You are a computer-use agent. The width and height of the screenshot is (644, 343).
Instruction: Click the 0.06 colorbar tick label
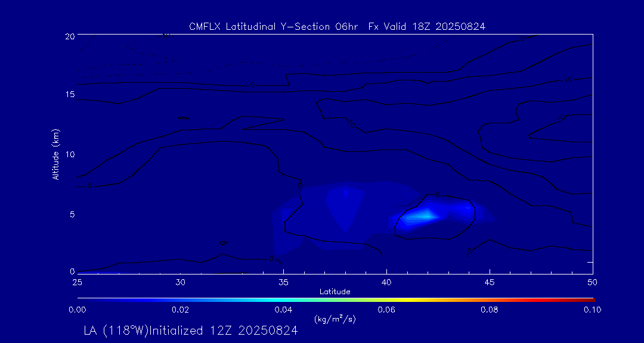(386, 310)
